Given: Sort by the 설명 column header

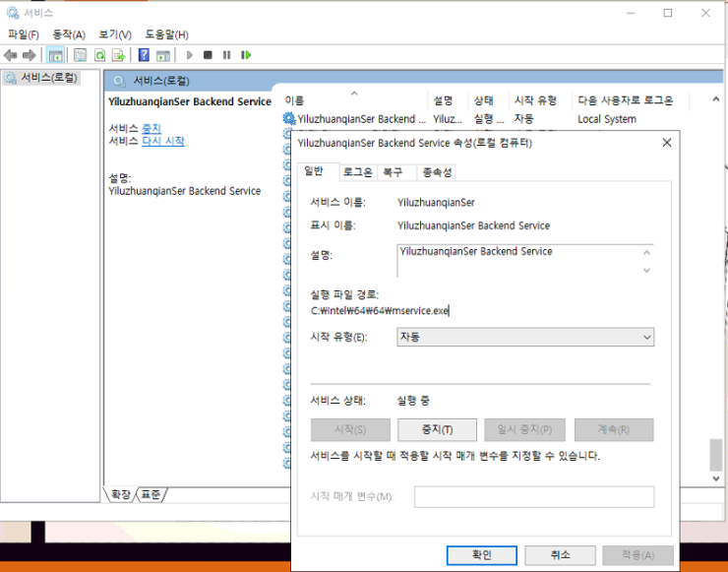Looking at the screenshot, I should pos(448,100).
